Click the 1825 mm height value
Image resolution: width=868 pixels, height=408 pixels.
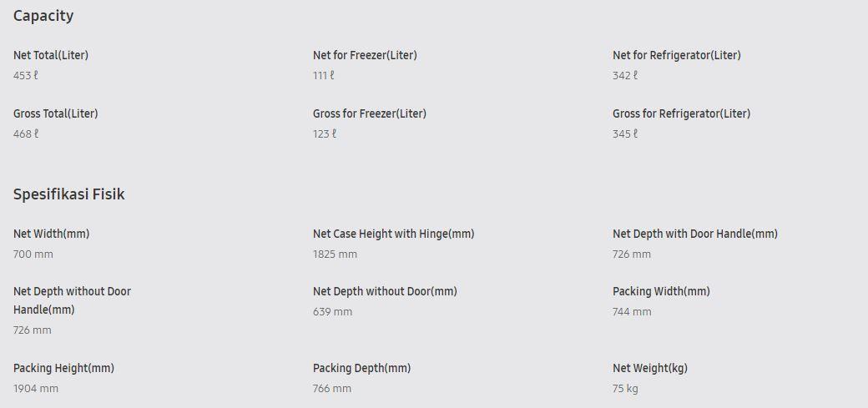point(335,254)
